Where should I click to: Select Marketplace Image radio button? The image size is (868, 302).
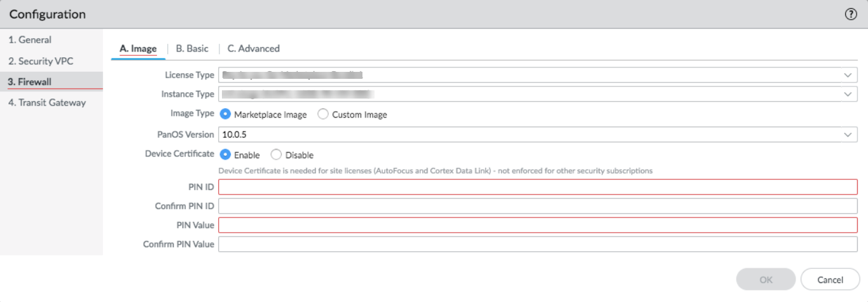point(225,114)
